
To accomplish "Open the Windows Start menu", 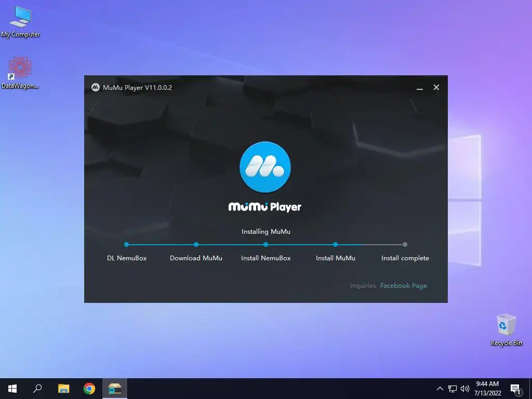I will coord(12,389).
